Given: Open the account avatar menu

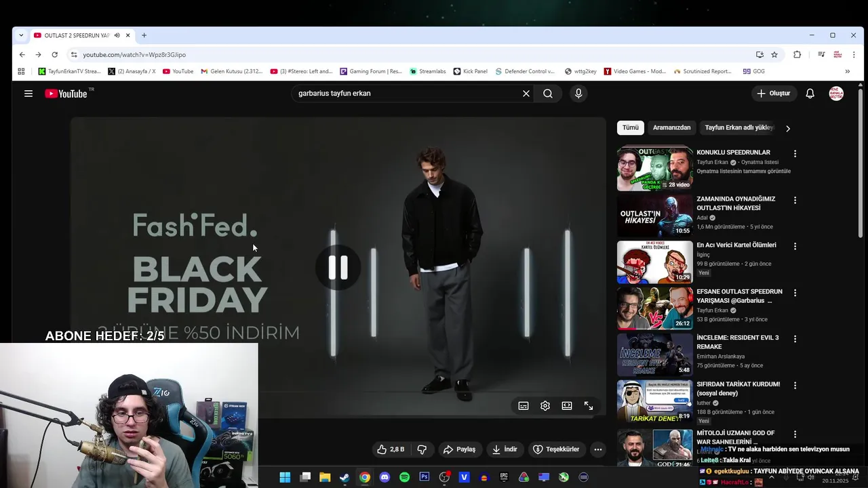Looking at the screenshot, I should pos(836,94).
